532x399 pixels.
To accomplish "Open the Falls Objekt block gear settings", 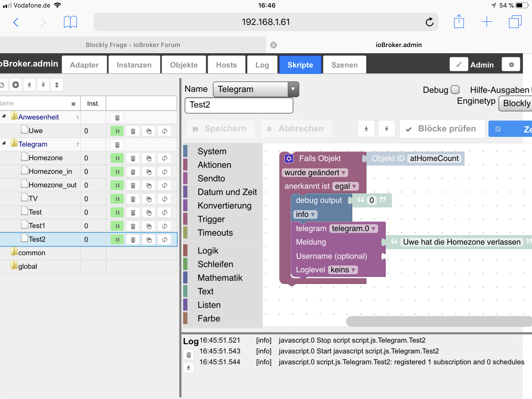I will tap(289, 158).
